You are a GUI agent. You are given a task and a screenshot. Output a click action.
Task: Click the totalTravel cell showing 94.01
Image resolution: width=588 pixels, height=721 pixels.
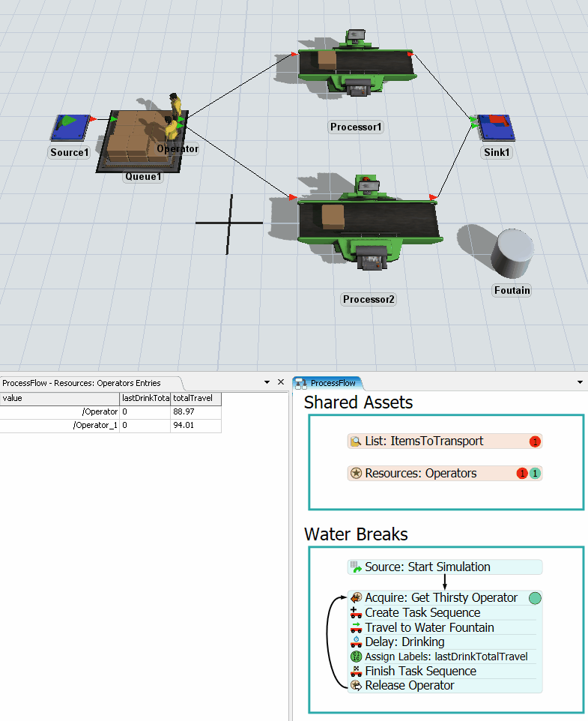196,426
